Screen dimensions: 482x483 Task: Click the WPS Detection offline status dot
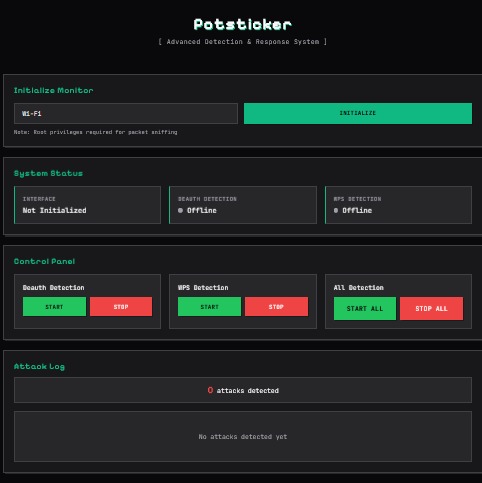click(336, 210)
